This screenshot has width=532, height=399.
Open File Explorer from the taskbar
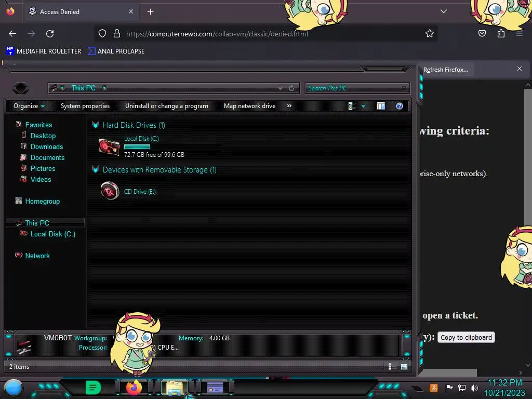175,388
